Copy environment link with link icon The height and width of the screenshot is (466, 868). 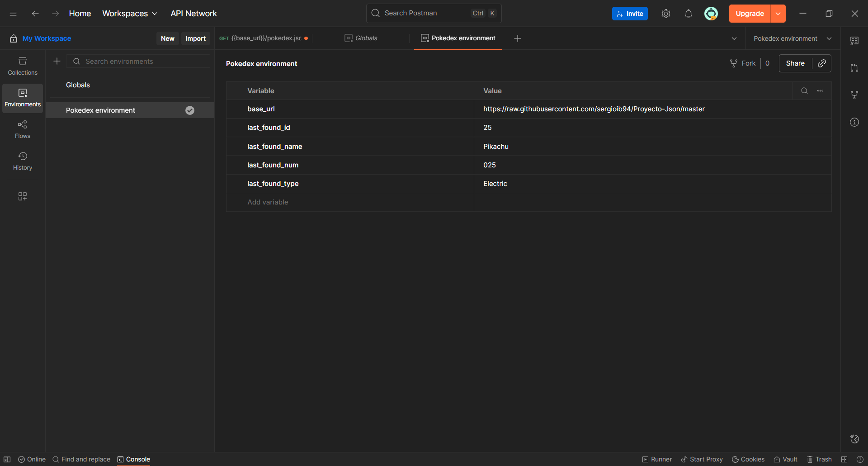coord(821,63)
